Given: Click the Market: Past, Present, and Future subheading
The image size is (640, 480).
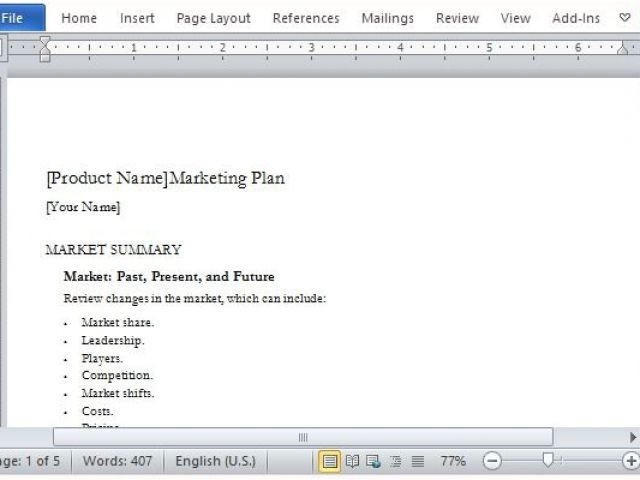Looking at the screenshot, I should coord(169,277).
